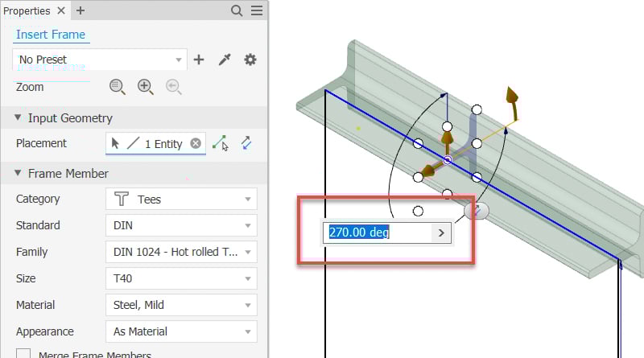644x358 pixels.
Task: Open preset settings gear
Action: (250, 60)
